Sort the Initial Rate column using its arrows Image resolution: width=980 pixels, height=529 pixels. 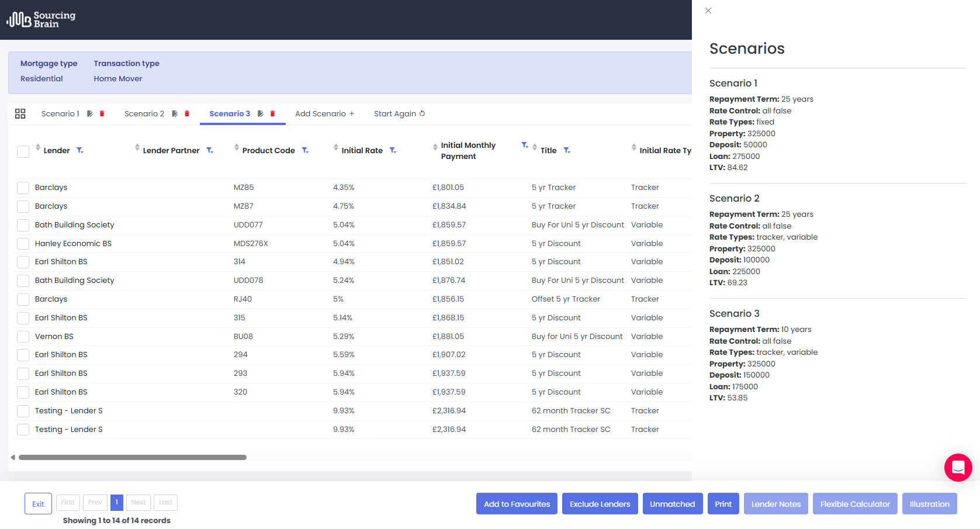coord(336,150)
